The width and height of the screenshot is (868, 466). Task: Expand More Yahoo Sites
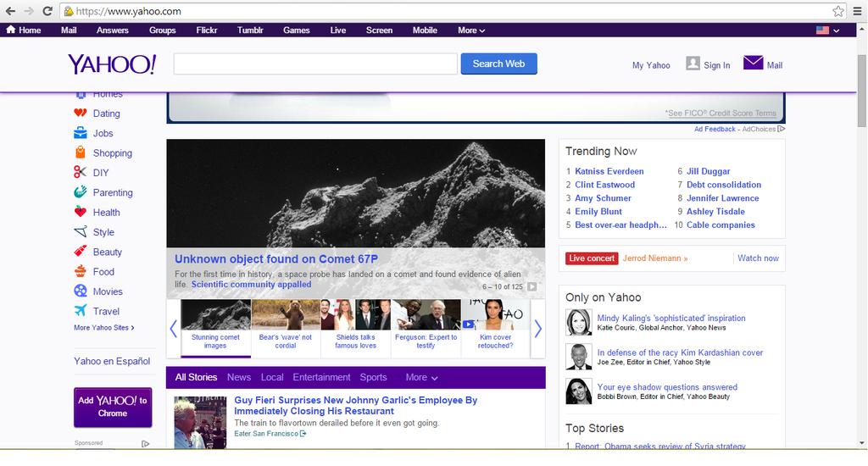(x=104, y=328)
